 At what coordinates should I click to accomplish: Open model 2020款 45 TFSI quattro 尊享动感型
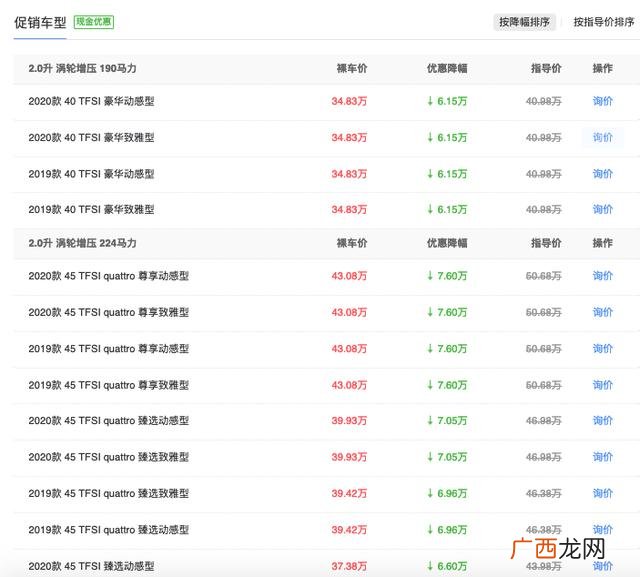(109, 276)
